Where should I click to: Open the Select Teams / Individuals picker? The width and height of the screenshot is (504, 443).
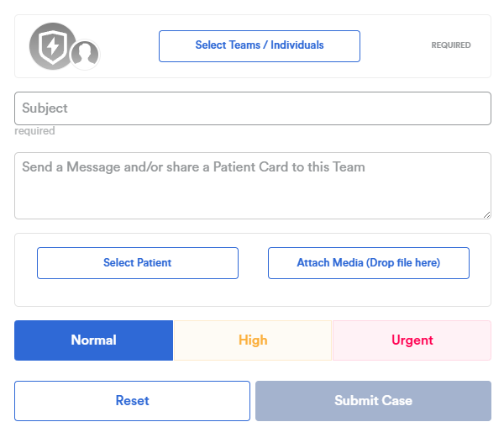click(x=259, y=46)
